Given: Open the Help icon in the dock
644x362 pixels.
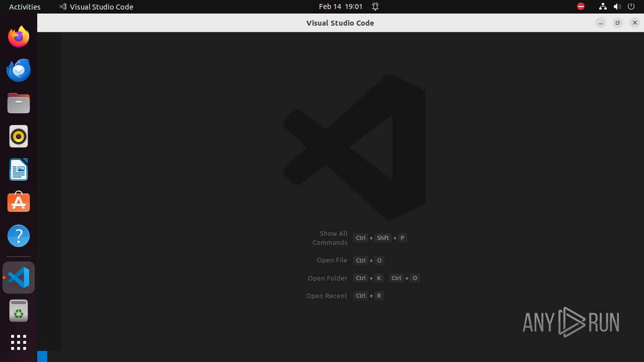Looking at the screenshot, I should tap(19, 236).
